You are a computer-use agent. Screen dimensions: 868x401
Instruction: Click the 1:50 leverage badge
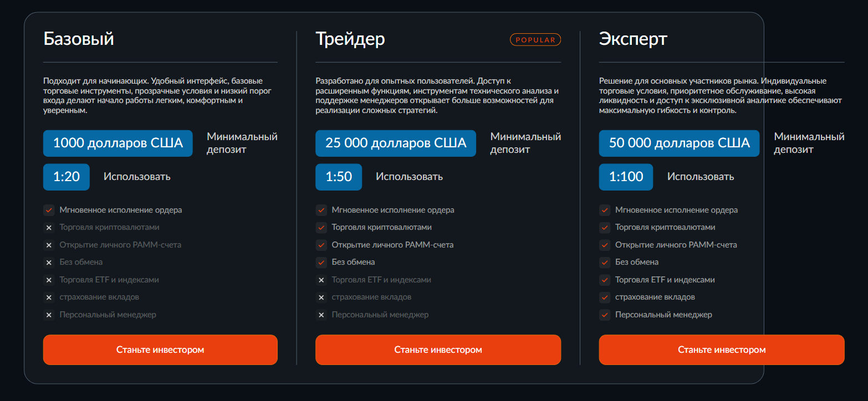coord(339,177)
